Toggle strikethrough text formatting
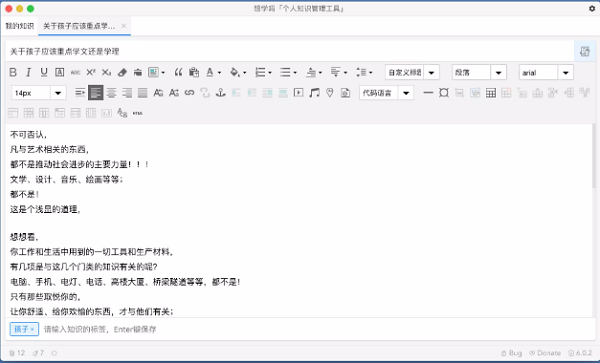The width and height of the screenshot is (600, 363). [x=75, y=72]
